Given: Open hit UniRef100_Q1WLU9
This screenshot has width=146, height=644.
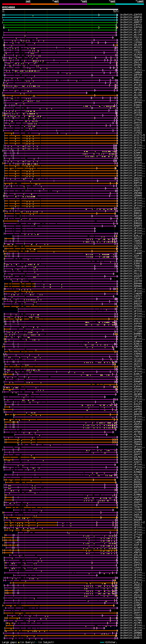Looking at the screenshot, I should [131, 20].
